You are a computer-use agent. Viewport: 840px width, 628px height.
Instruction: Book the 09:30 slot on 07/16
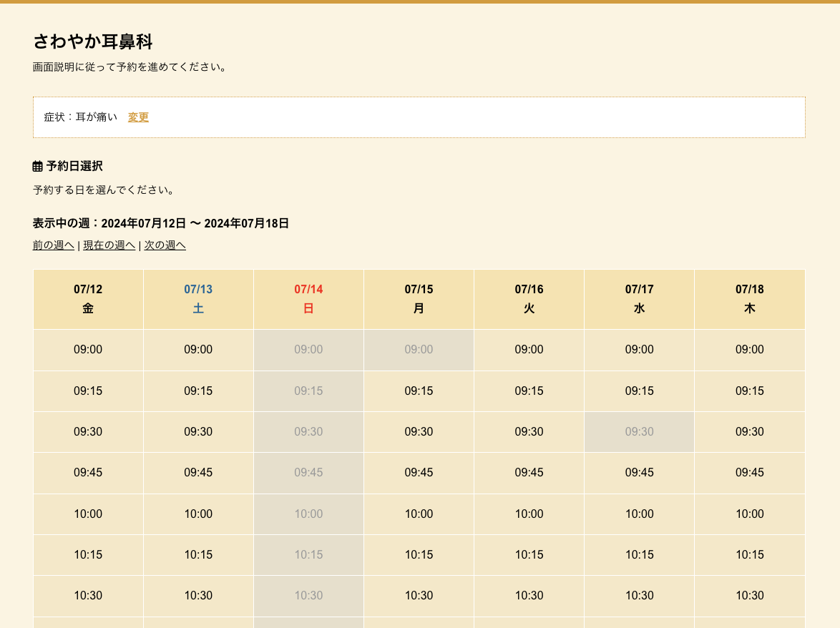(x=529, y=431)
